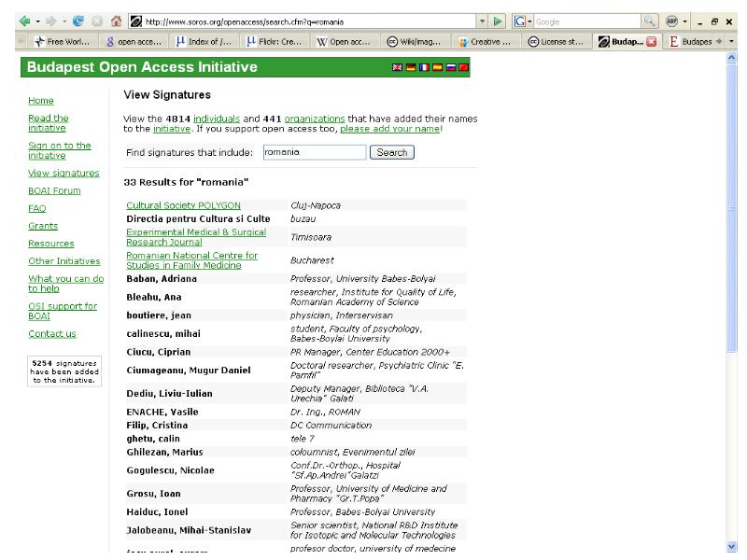Click the Google search engine icon
Screen dimensions: 747x560
(x=520, y=21)
